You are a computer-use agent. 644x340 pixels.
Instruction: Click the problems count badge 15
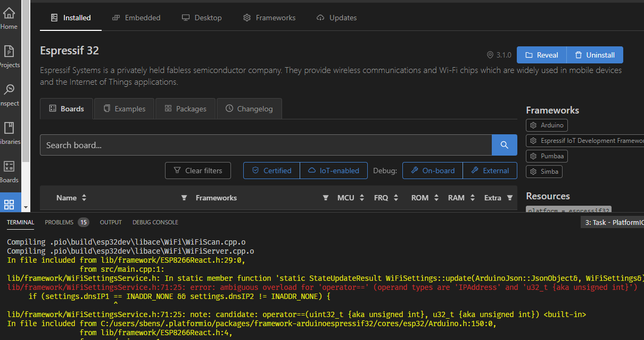click(x=83, y=222)
